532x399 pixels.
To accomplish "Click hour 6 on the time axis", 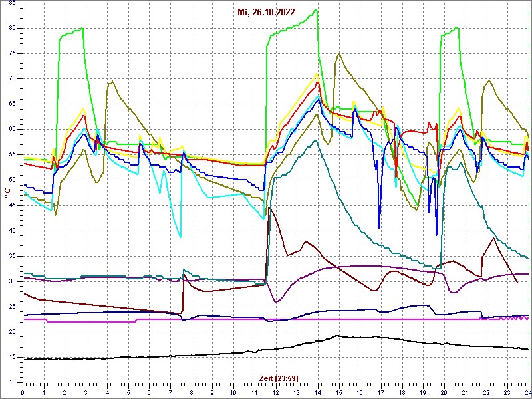I will coord(149,392).
